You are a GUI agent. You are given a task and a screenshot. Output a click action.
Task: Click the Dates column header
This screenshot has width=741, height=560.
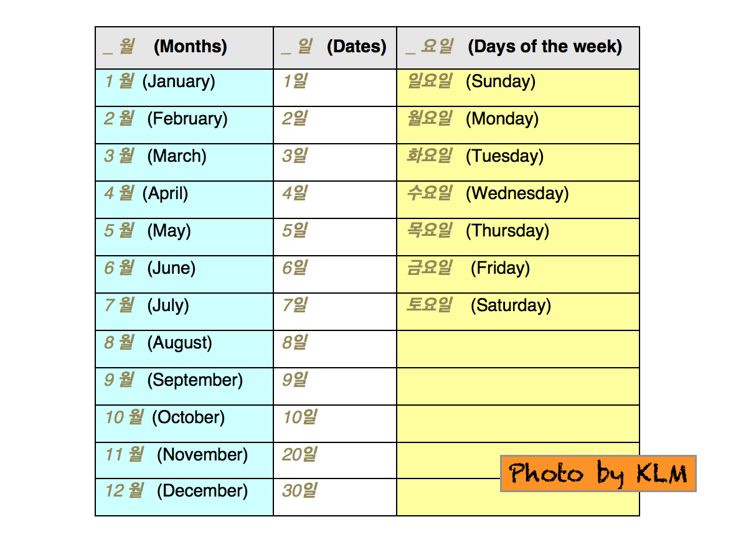coord(335,47)
